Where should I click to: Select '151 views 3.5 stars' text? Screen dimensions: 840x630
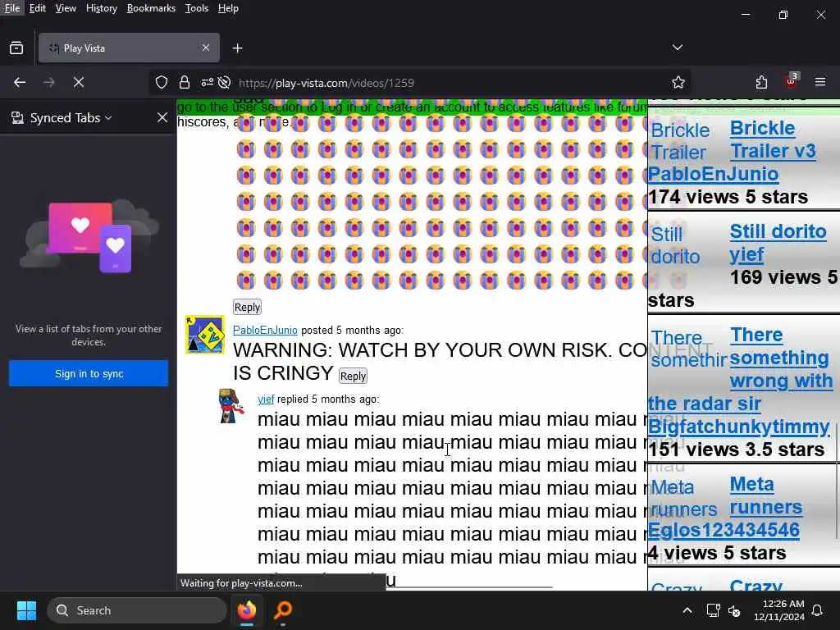click(737, 450)
